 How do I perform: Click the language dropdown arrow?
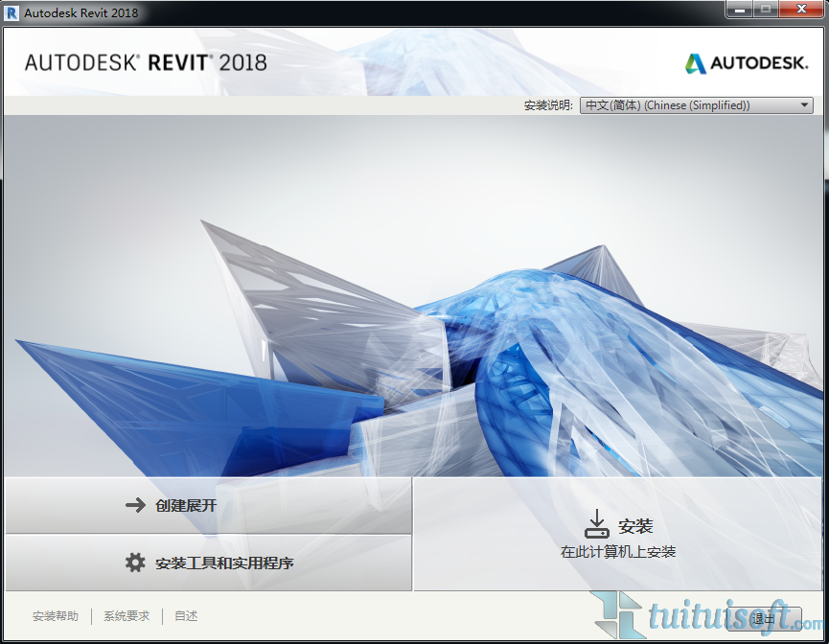click(x=804, y=105)
